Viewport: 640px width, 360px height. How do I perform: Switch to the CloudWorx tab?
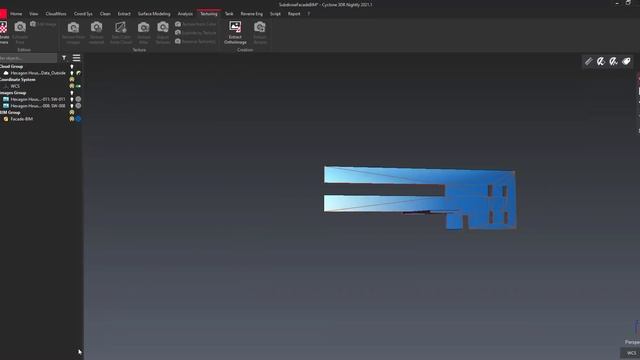click(x=56, y=13)
